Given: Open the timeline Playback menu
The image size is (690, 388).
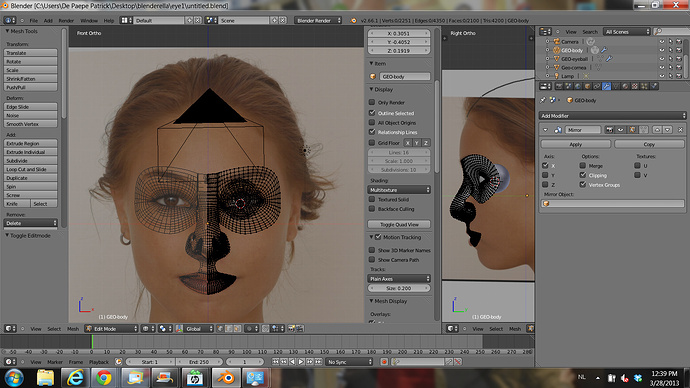Looking at the screenshot, I should (x=99, y=362).
